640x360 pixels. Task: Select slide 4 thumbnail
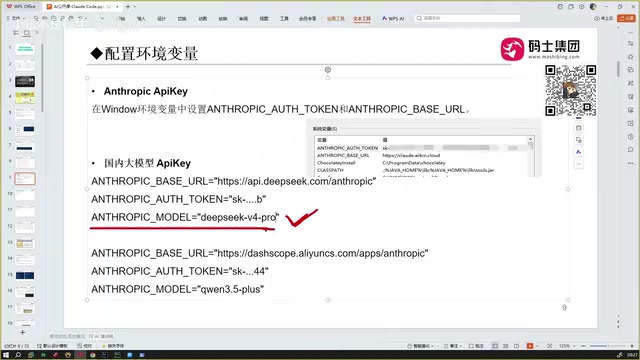tap(25, 98)
